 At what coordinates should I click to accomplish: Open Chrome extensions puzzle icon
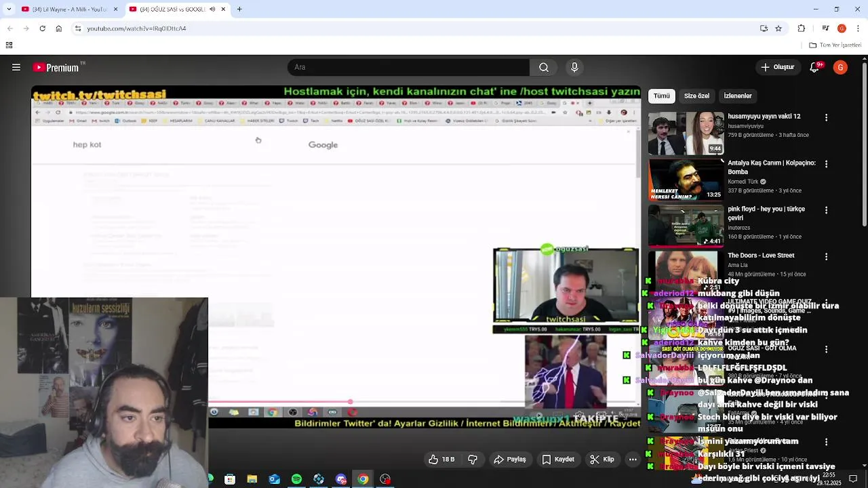(802, 28)
